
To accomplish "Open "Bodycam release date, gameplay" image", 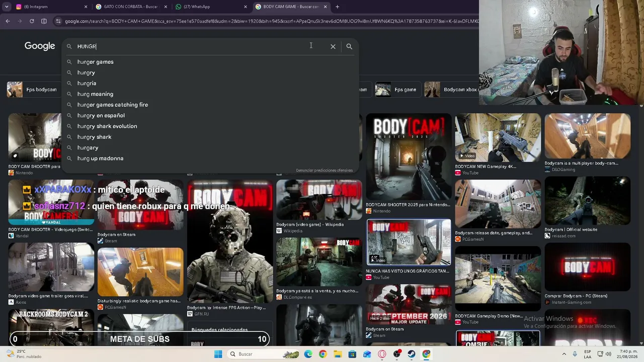I will pos(498,203).
